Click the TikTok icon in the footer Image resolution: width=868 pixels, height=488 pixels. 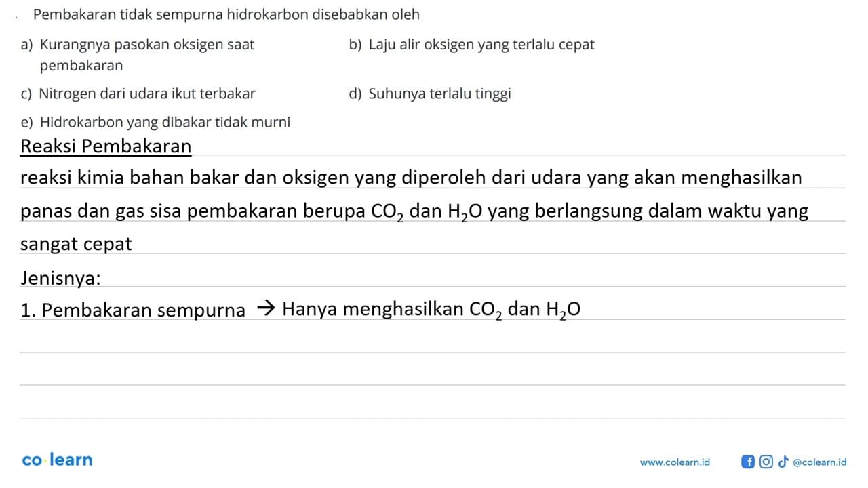tap(783, 462)
